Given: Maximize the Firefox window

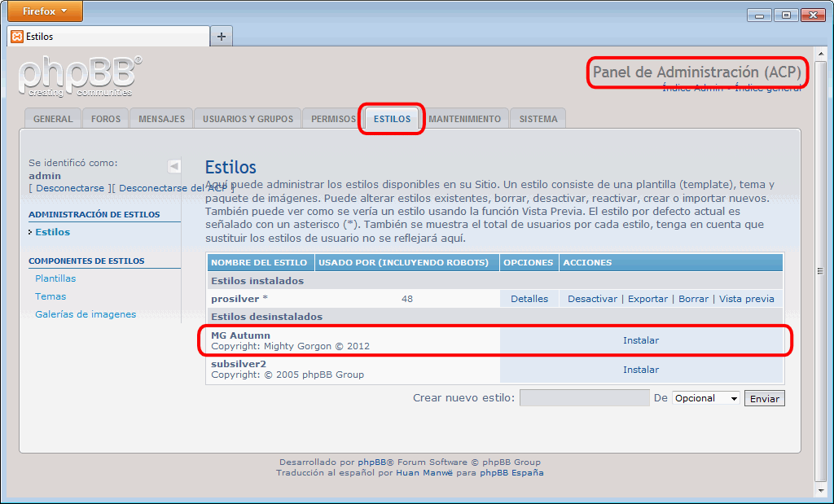Looking at the screenshot, I should tap(786, 15).
